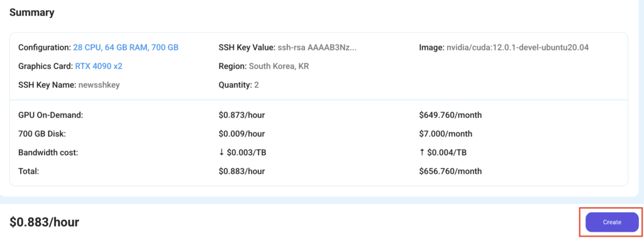Select the $0.873/hour GPU price
This screenshot has width=644, height=243.
pos(242,115)
